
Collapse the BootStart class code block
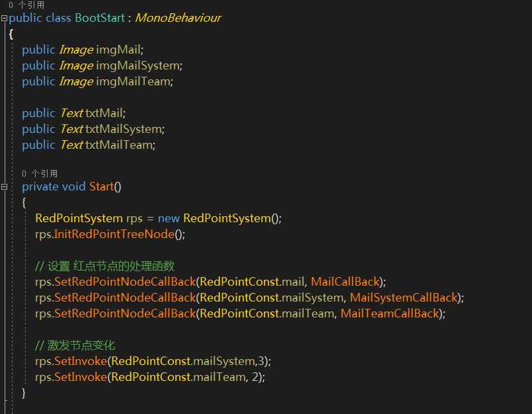pos(4,19)
